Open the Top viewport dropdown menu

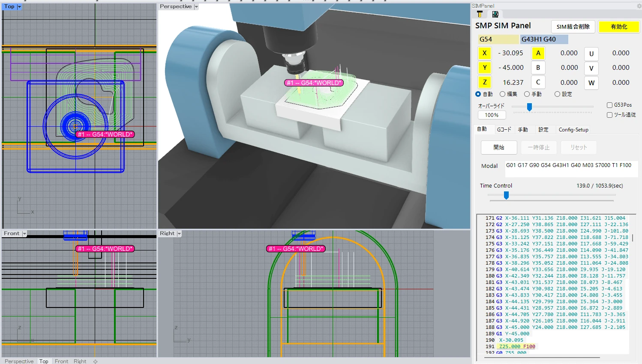[19, 7]
